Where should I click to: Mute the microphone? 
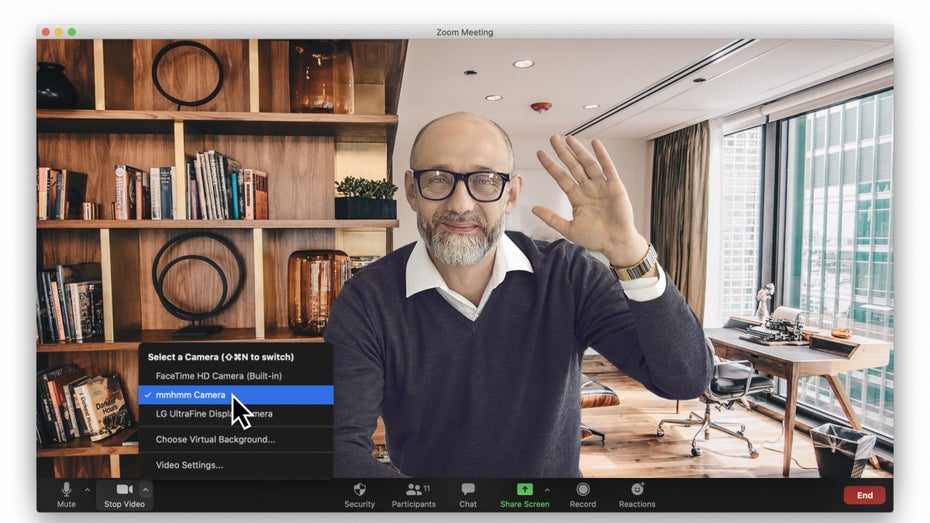click(66, 490)
